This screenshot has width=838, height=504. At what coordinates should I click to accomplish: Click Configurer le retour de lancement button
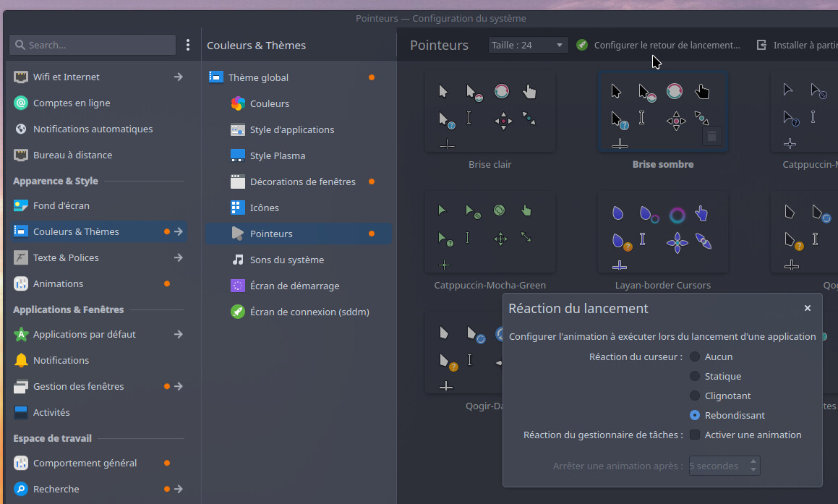pyautogui.click(x=659, y=45)
